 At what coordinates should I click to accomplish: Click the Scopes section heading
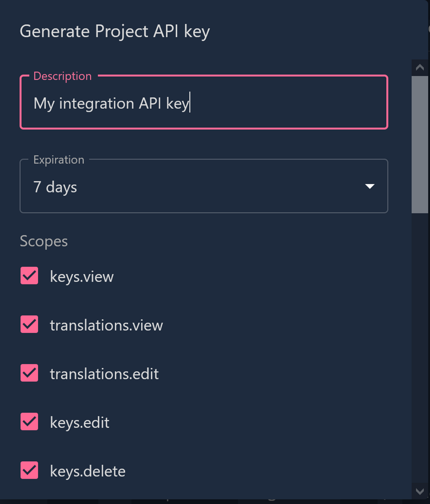[44, 241]
